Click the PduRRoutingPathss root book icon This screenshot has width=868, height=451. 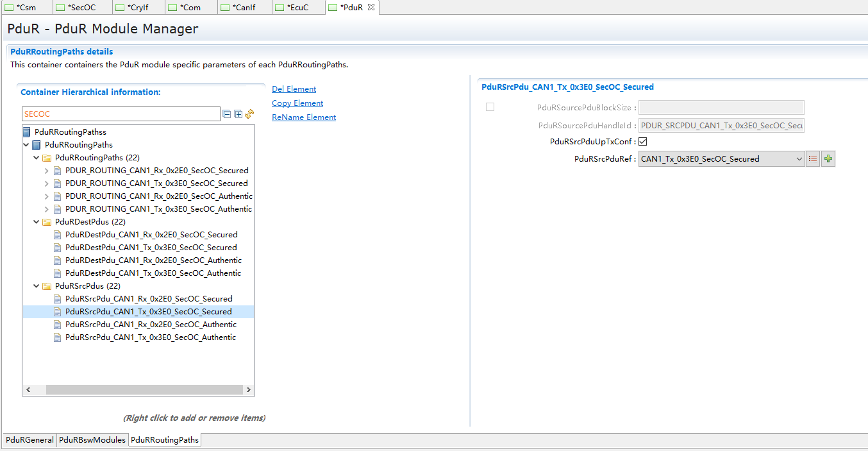[x=26, y=132]
